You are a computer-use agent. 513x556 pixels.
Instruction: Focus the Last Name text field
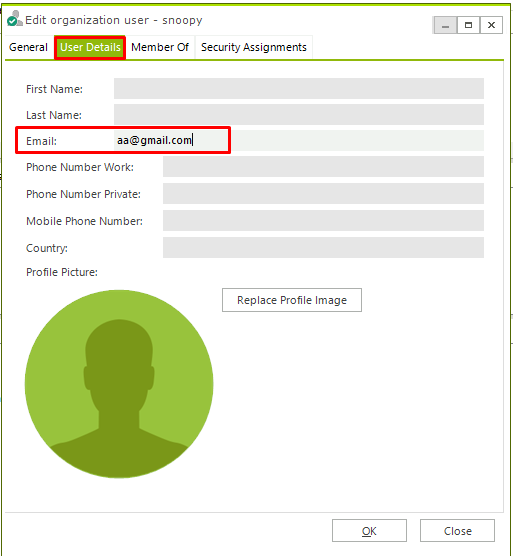click(299, 115)
